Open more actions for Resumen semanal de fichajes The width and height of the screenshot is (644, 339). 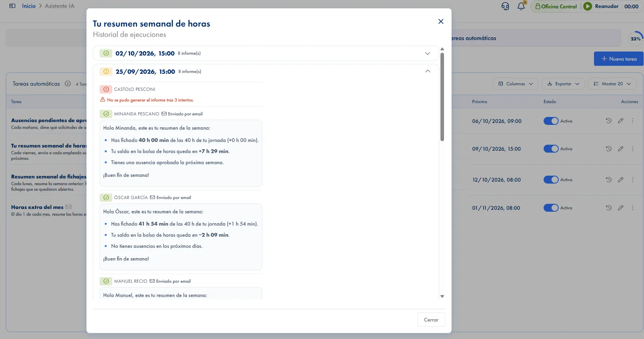[632, 180]
